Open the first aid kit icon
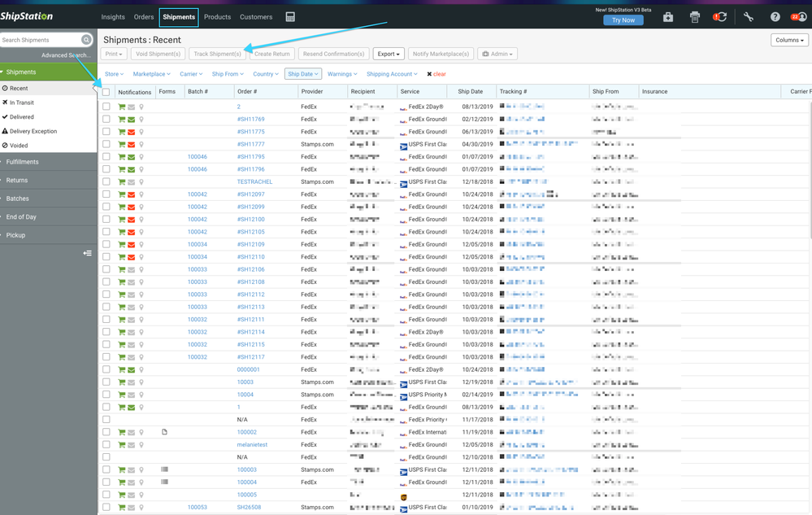Screen dimensions: 812x515 coord(667,17)
